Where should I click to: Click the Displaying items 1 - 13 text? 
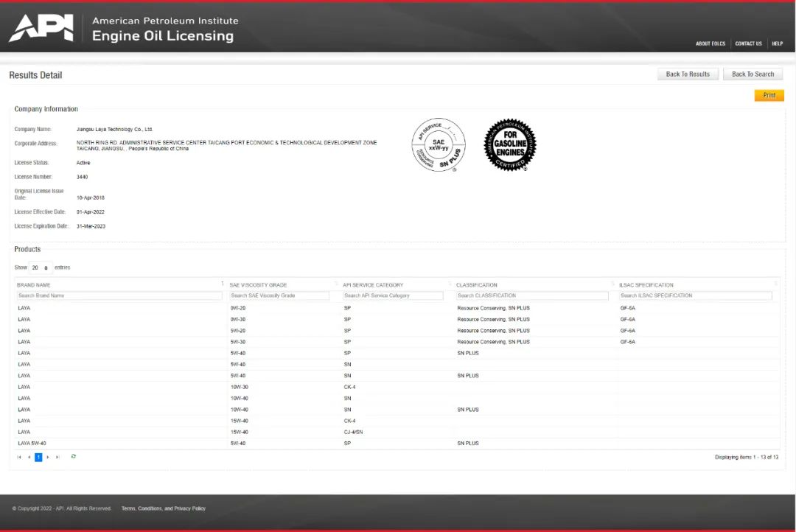746,458
